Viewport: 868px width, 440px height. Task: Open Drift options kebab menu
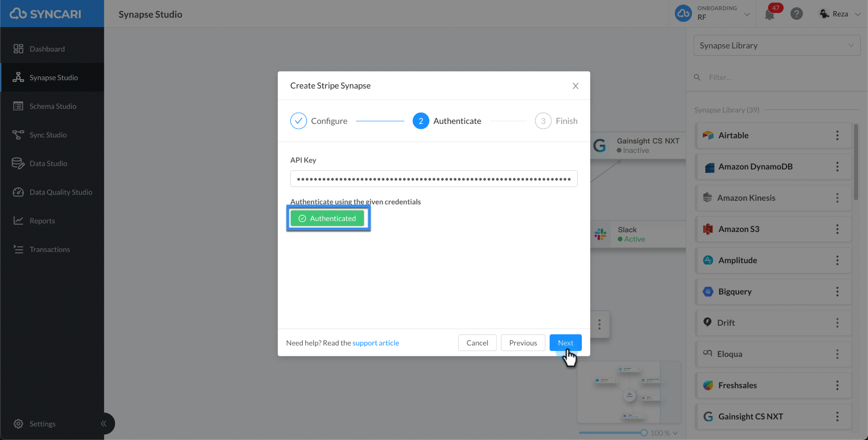click(x=837, y=322)
